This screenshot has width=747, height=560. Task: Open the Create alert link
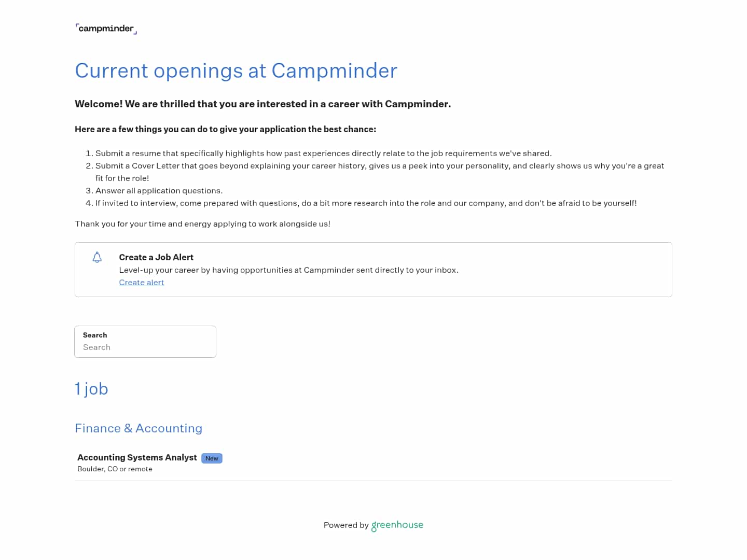pos(142,283)
